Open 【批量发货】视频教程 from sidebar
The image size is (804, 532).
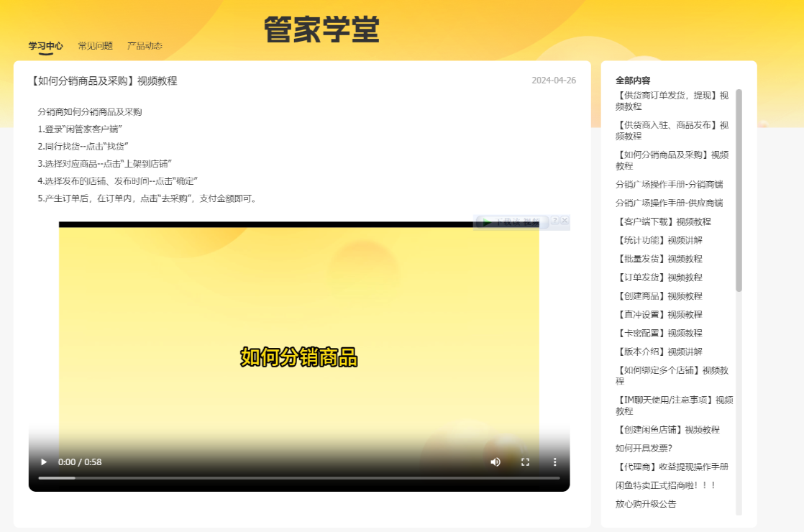coord(659,259)
